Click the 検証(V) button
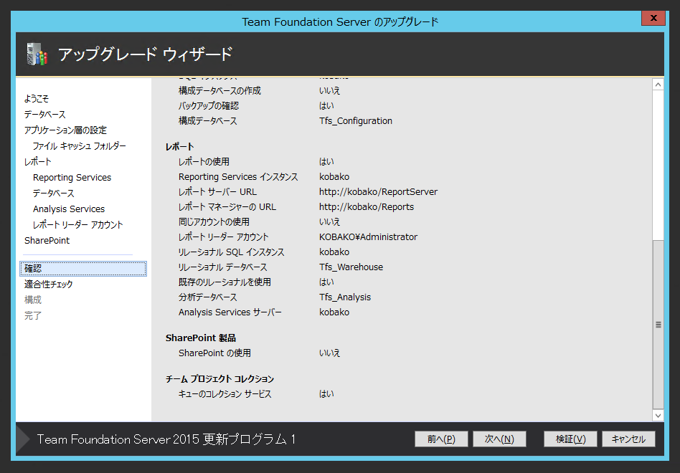This screenshot has width=680, height=473. (x=570, y=439)
